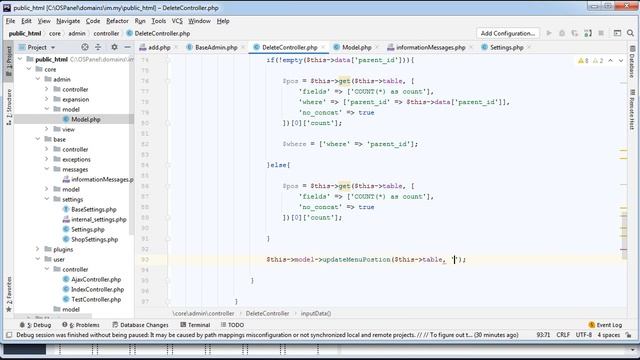Open the Navigate menu
640x360 pixels.
click(x=68, y=21)
